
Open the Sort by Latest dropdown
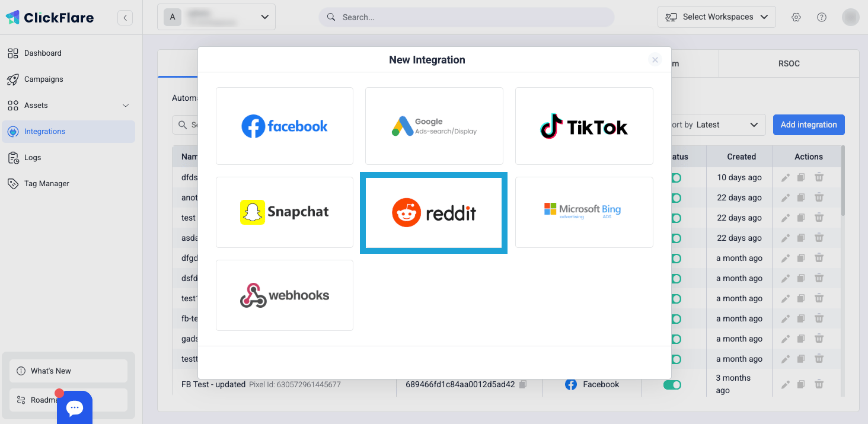tap(719, 125)
